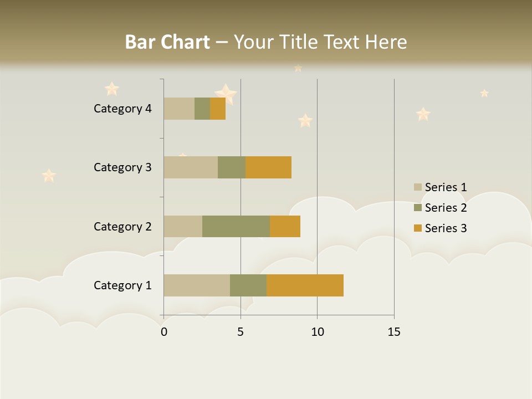Click the slide title text
532x399 pixels.
[266, 42]
